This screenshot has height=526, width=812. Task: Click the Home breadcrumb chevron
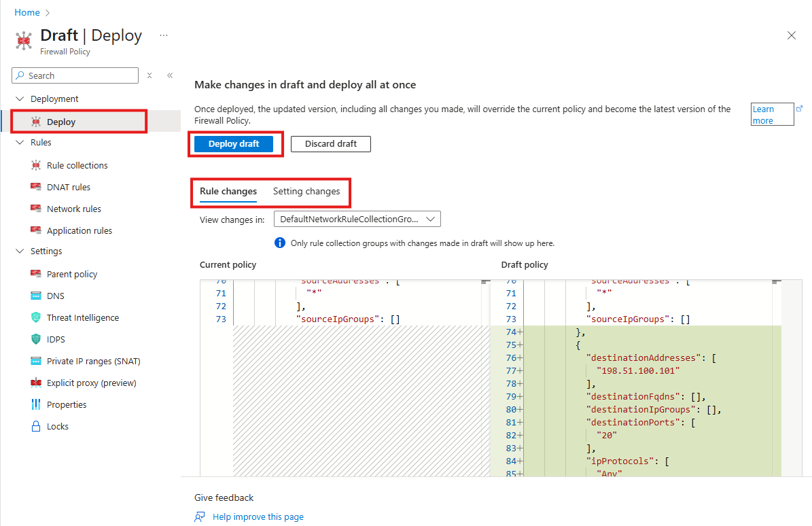(x=48, y=12)
